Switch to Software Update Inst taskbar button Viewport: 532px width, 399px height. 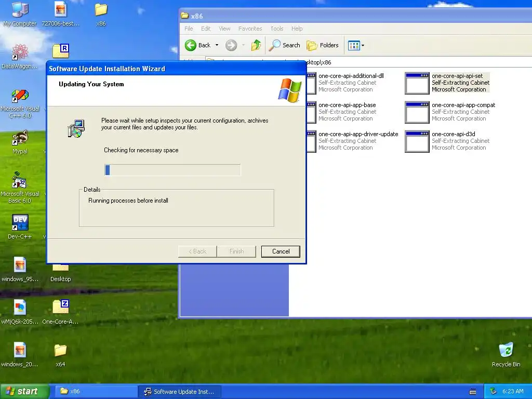point(180,391)
